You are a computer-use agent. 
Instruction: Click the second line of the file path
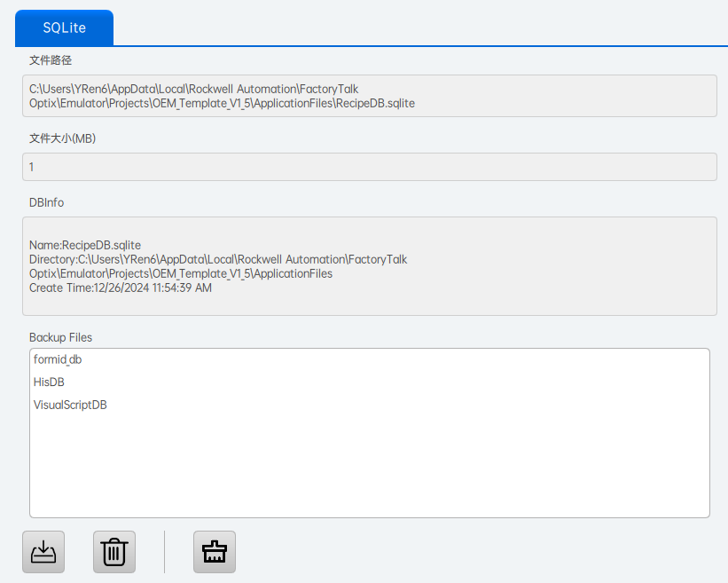tap(222, 103)
